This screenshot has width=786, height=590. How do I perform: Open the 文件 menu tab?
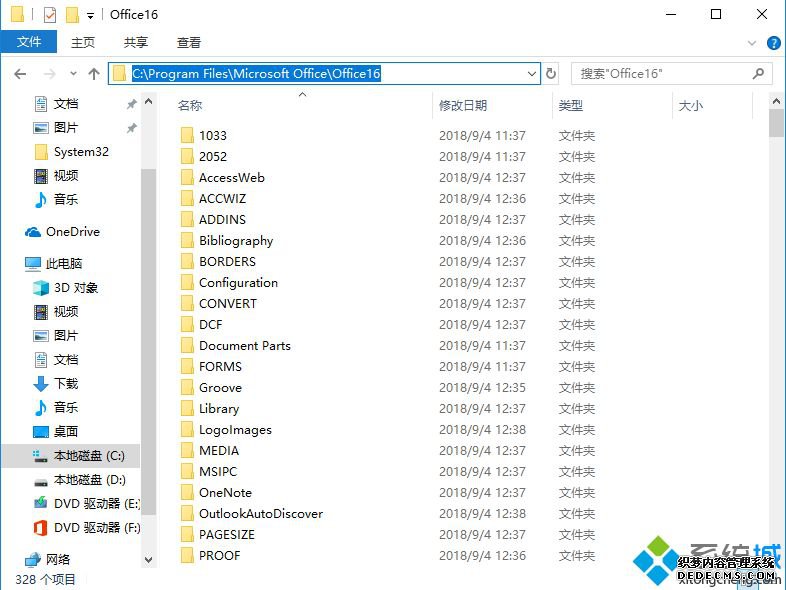coord(29,42)
